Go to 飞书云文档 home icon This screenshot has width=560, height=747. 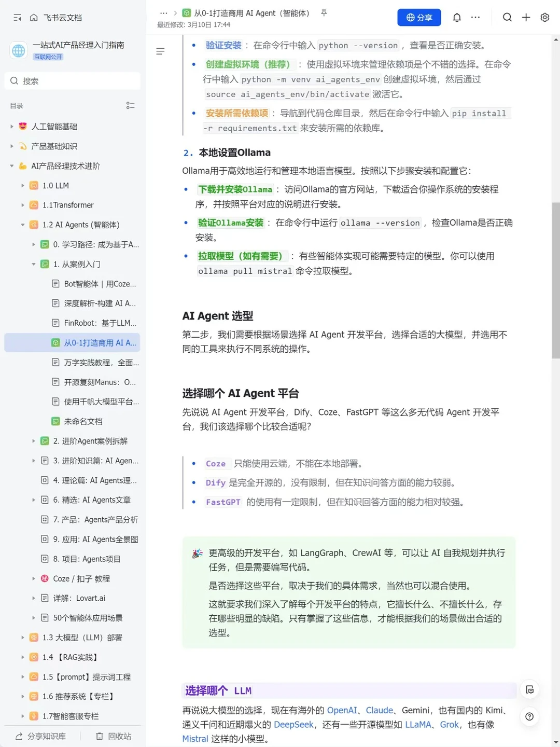[x=34, y=18]
